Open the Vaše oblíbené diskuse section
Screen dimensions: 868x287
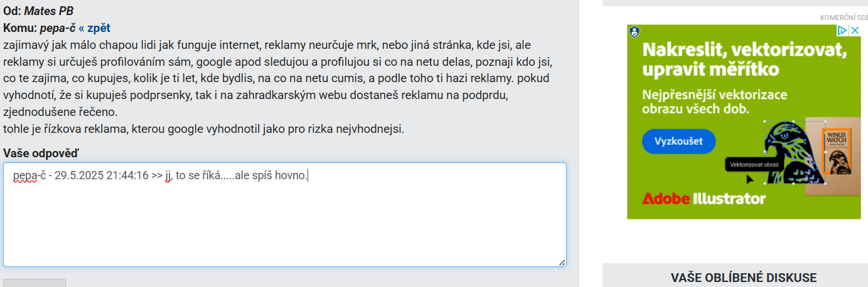coord(744,278)
